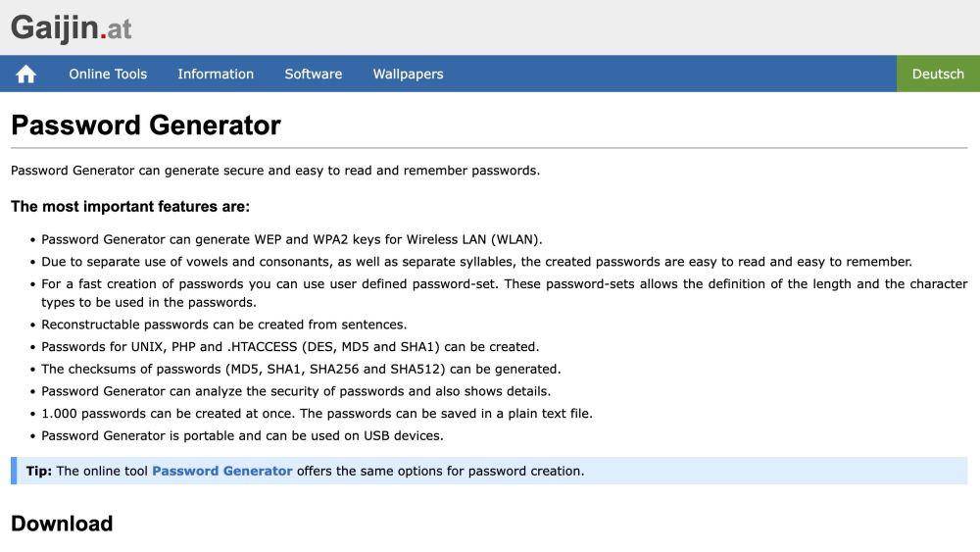Open the Wallpapers section
Image resolution: width=980 pixels, height=552 pixels.
pyautogui.click(x=408, y=74)
